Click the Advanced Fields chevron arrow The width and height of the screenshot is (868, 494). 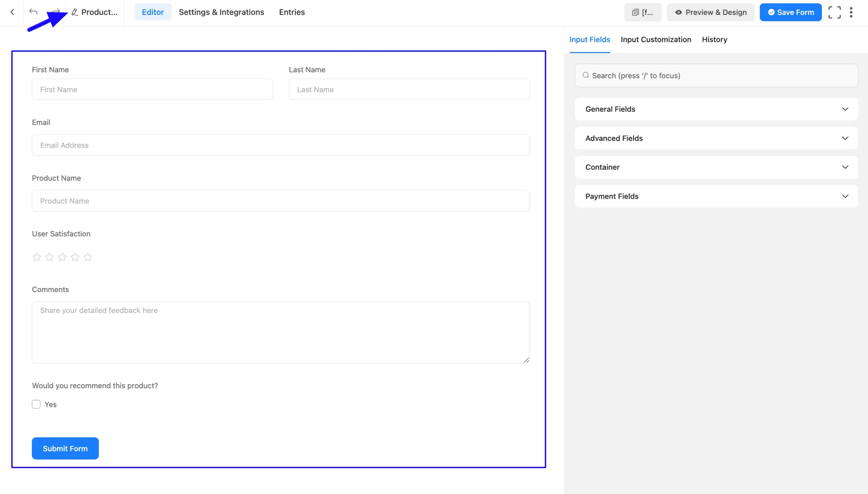845,138
